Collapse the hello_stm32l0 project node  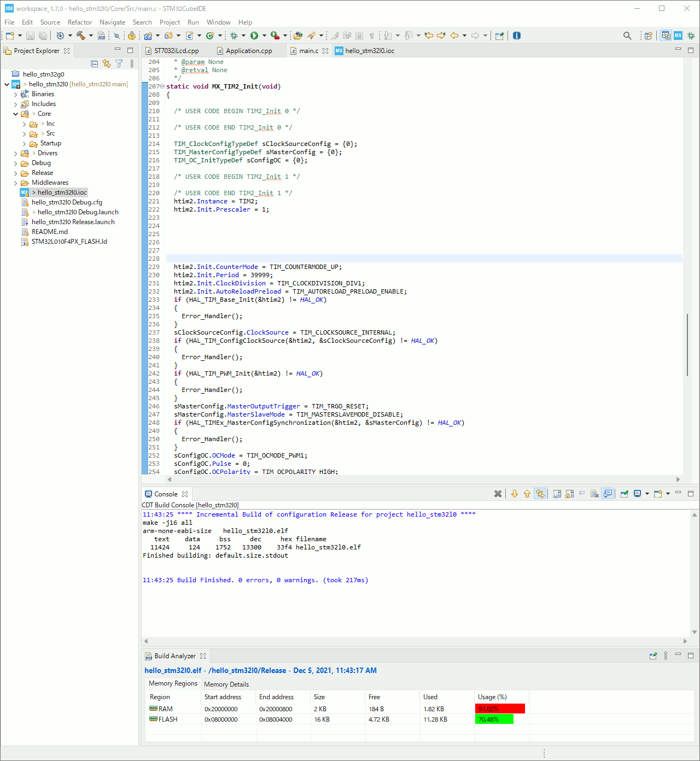point(7,84)
